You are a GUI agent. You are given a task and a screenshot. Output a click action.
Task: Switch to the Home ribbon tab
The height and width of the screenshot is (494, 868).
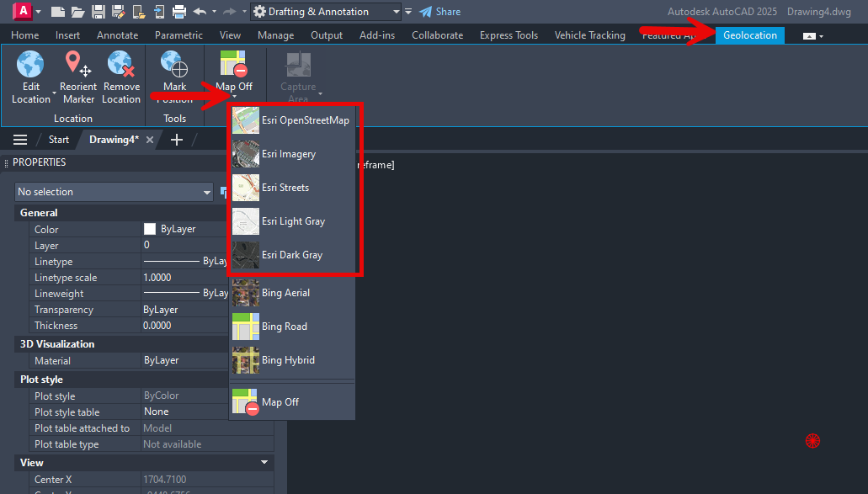click(x=25, y=35)
